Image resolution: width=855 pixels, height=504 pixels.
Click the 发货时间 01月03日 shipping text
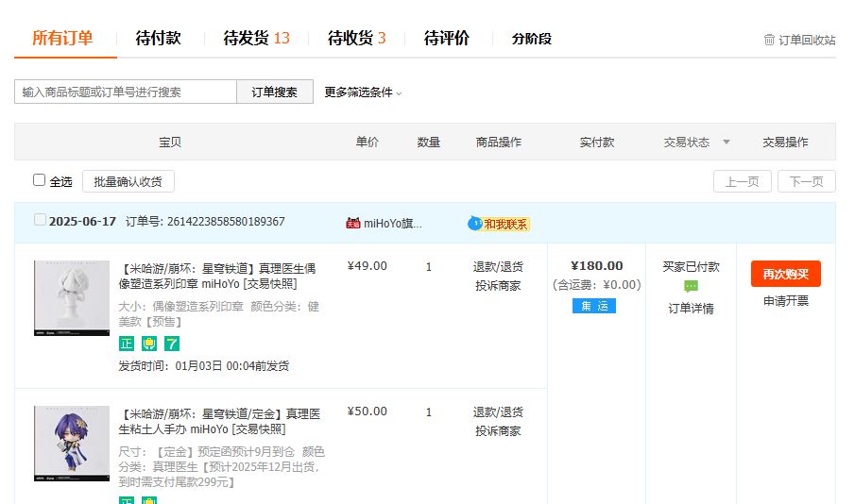pyautogui.click(x=204, y=366)
